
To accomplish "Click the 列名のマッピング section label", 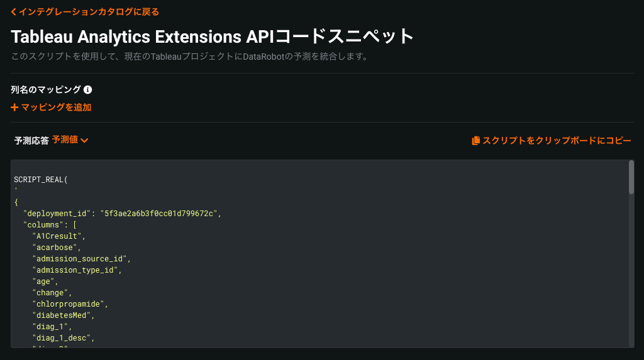I will tap(46, 90).
